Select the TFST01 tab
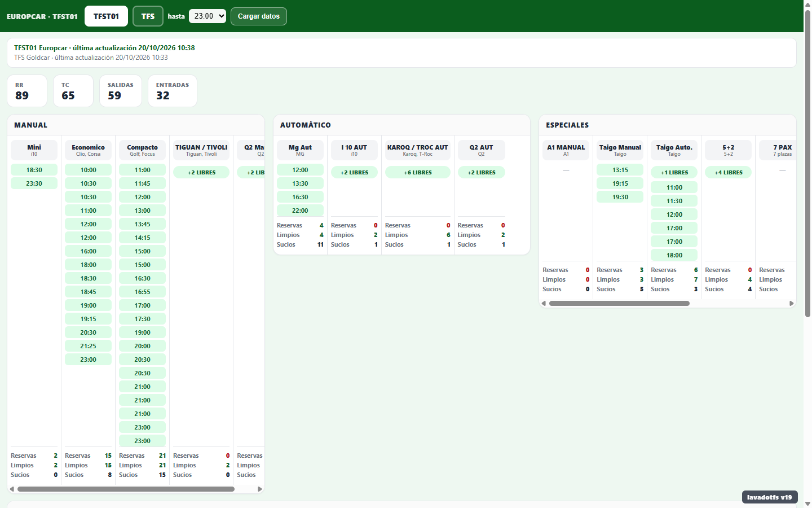 point(106,16)
